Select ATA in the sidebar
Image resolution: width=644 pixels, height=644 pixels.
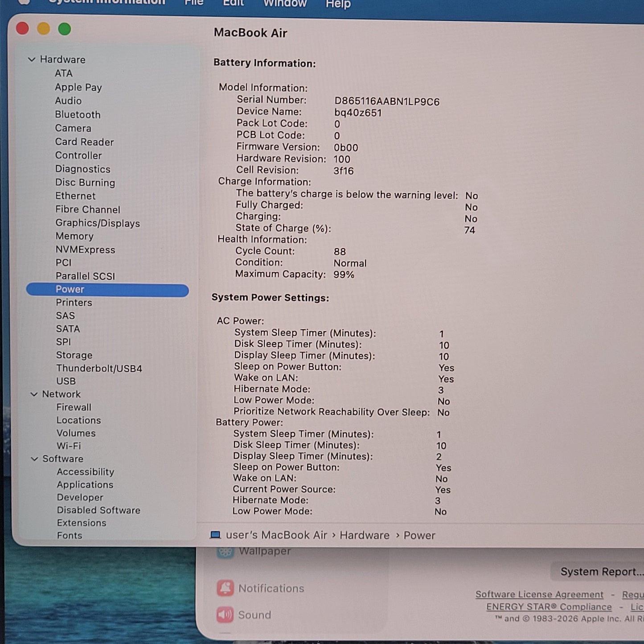click(x=64, y=73)
